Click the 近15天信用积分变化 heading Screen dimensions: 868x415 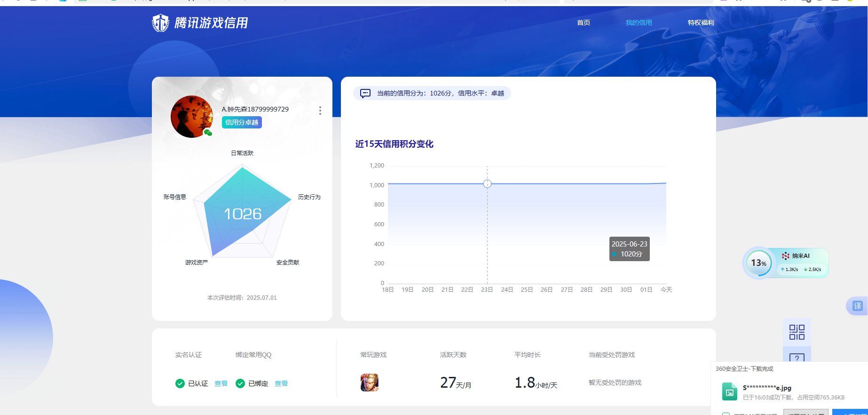[x=394, y=144]
